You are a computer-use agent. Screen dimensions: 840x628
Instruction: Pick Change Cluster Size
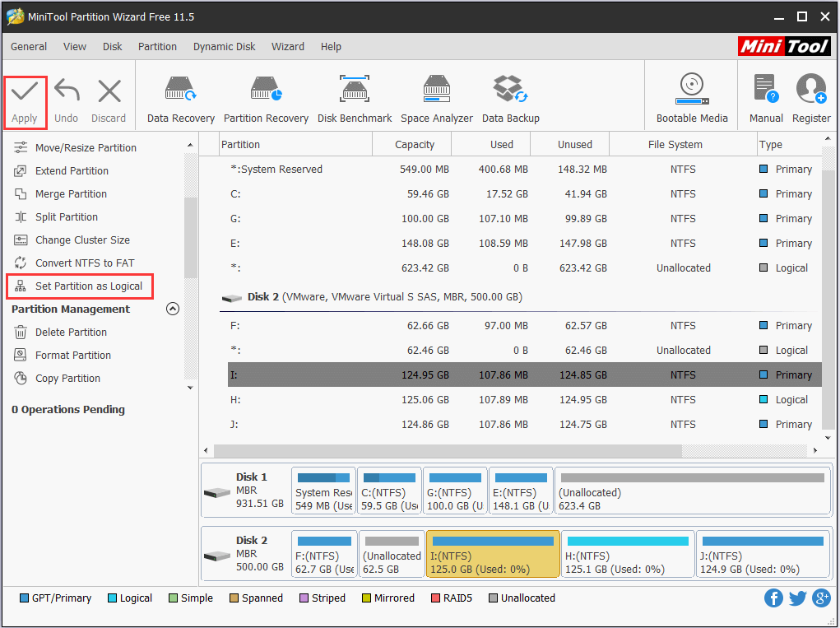point(72,240)
